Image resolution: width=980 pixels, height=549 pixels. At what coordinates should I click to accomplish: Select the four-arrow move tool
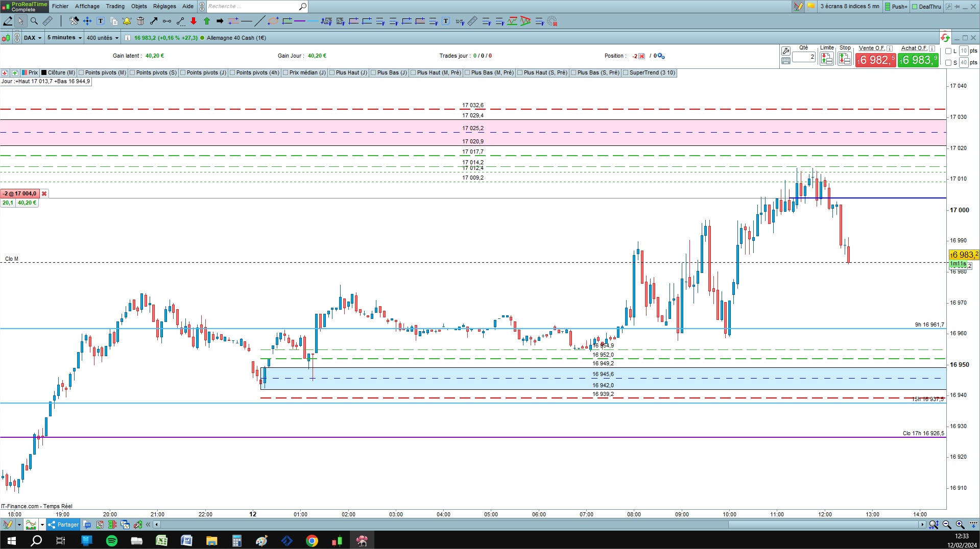point(87,21)
